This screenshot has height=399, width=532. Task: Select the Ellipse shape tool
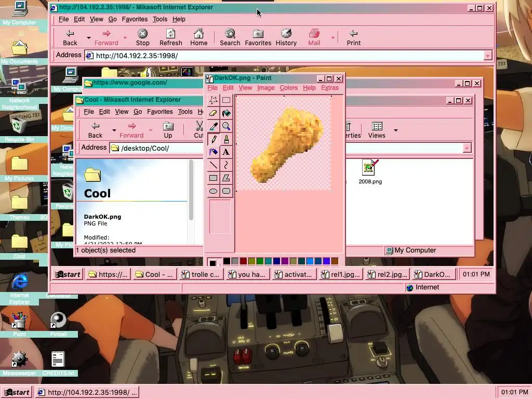coord(214,191)
